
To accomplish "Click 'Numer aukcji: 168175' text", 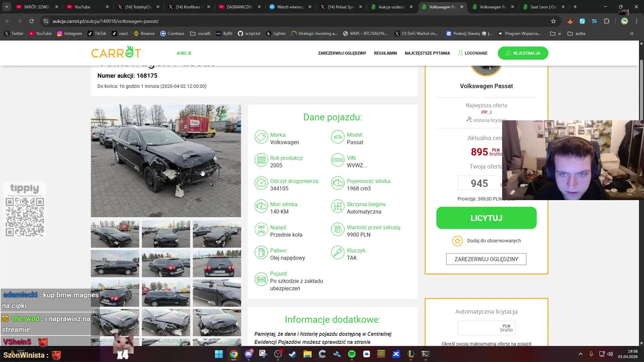I will 127,76.
